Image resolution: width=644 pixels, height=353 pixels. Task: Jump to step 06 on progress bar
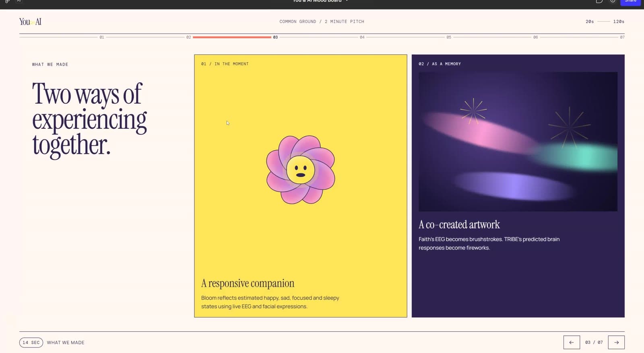pos(535,37)
